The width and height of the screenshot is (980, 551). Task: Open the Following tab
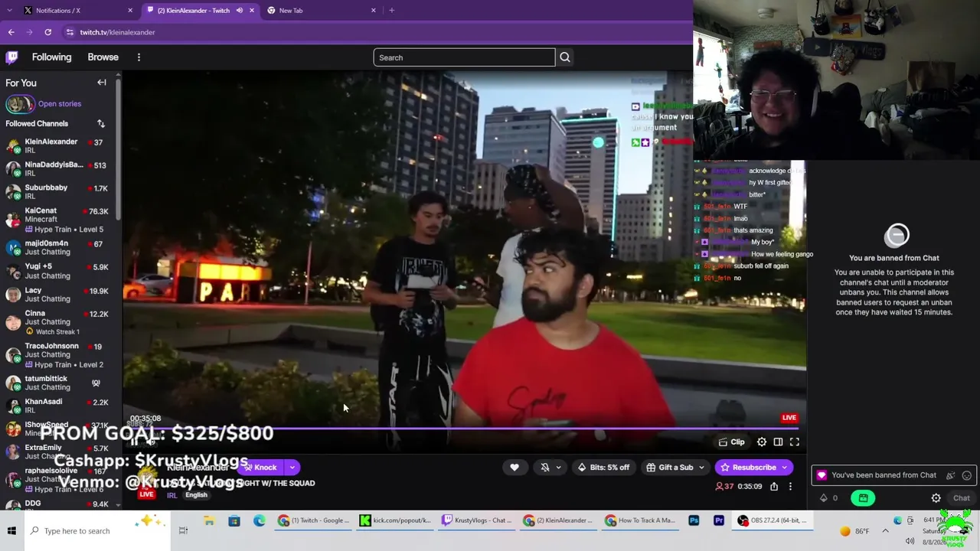[x=51, y=57]
